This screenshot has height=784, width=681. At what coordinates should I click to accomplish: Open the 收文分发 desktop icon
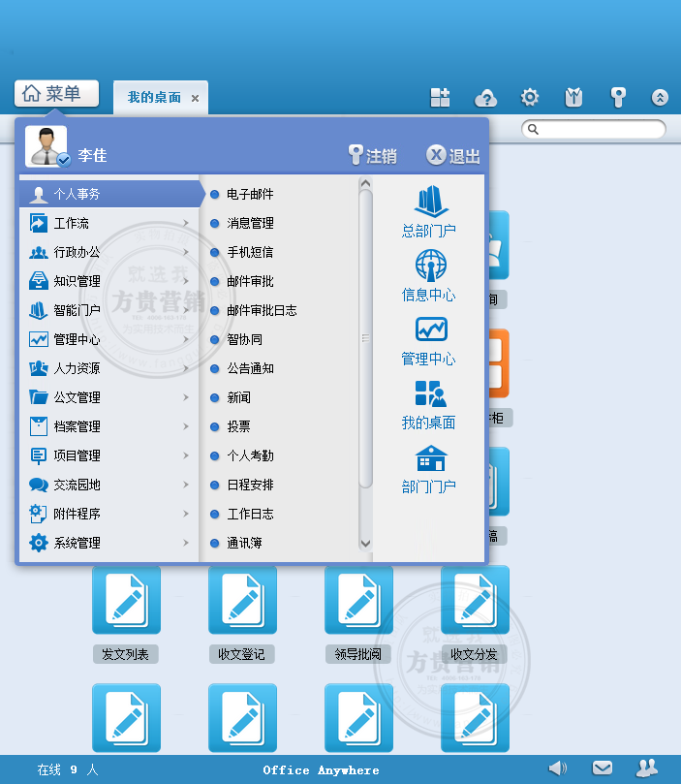(x=475, y=600)
